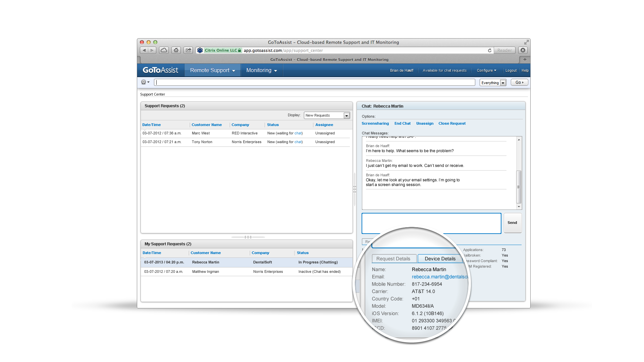Sort support requests by Date/Time header

(x=151, y=125)
